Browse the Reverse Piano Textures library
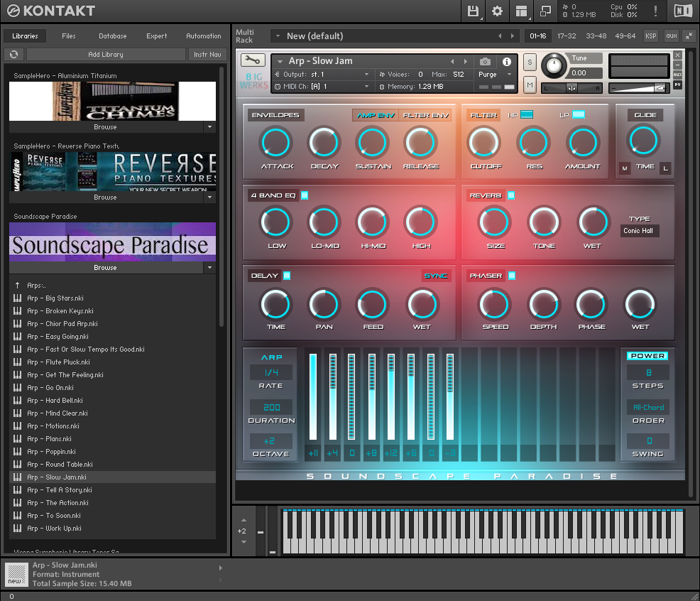 pos(105,197)
